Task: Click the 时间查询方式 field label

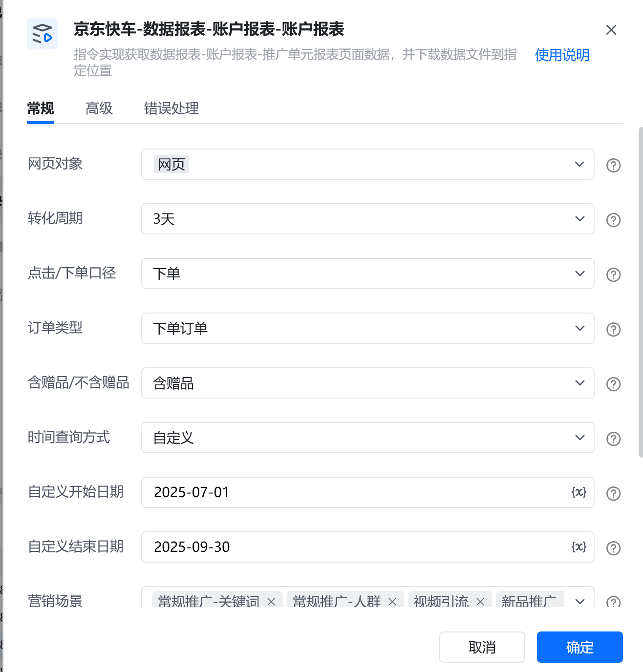Action: pyautogui.click(x=69, y=437)
